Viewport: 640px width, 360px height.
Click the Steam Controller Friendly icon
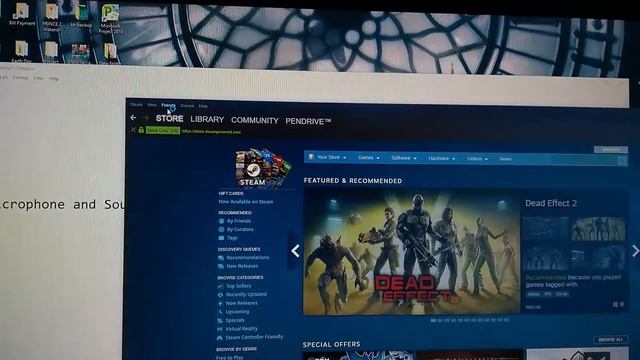[x=220, y=338]
